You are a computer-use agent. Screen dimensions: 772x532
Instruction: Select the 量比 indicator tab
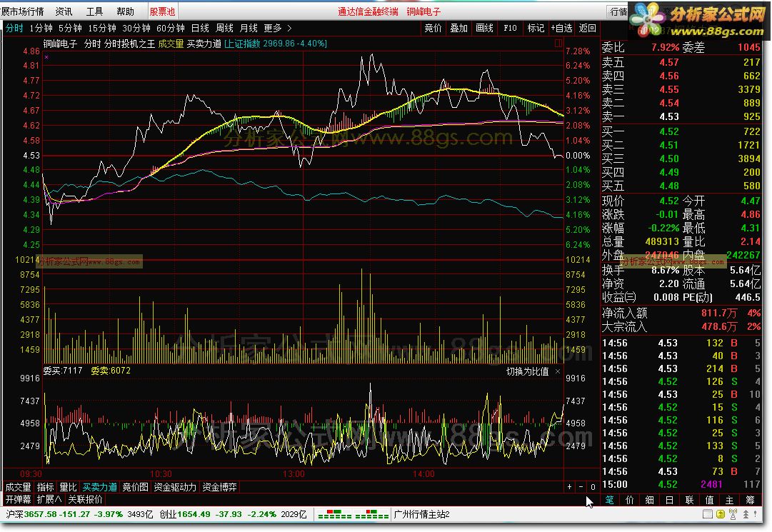click(68, 487)
